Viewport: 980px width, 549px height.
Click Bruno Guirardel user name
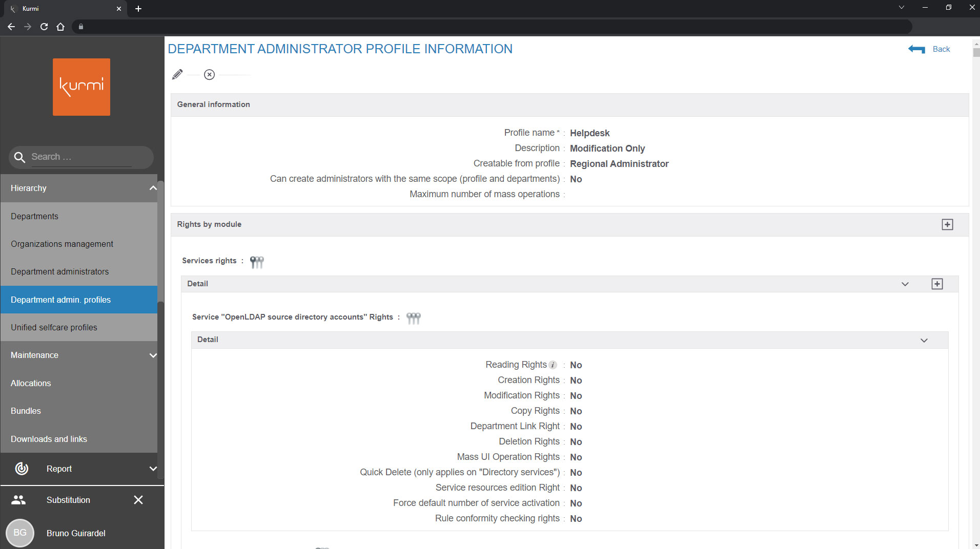tap(76, 533)
